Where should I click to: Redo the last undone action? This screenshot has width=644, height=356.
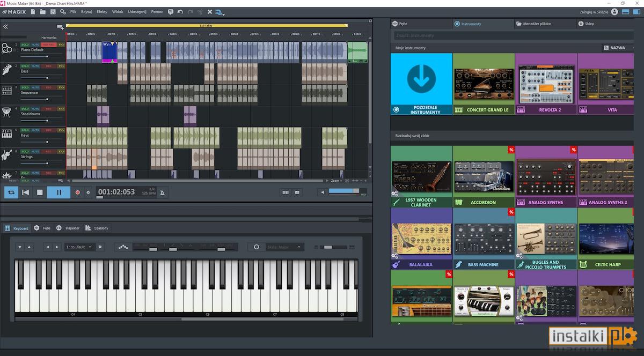pyautogui.click(x=190, y=12)
